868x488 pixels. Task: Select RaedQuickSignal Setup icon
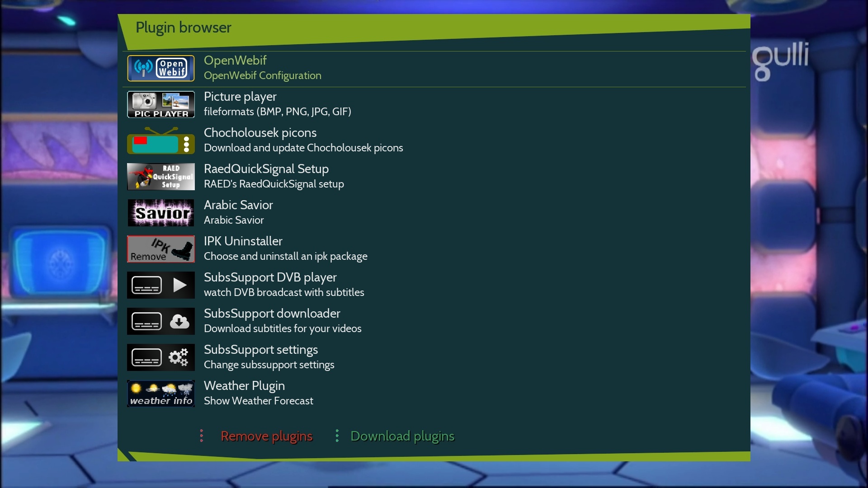pyautogui.click(x=160, y=176)
